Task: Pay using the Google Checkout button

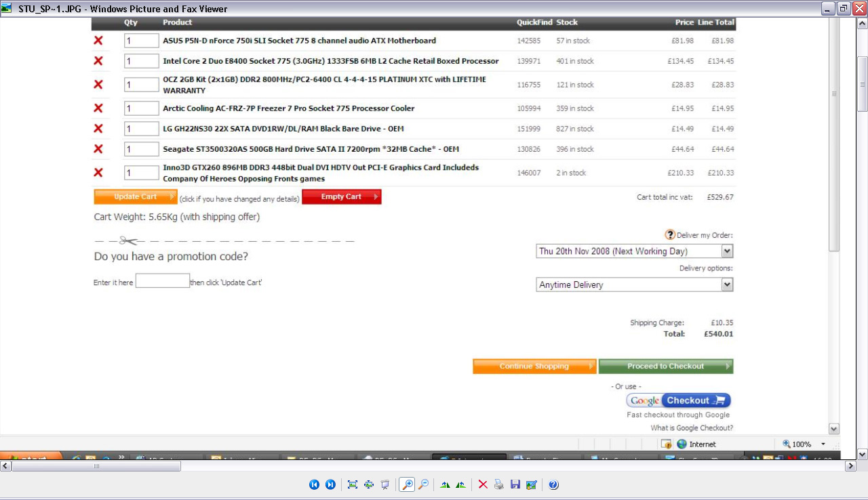Action: pyautogui.click(x=678, y=400)
